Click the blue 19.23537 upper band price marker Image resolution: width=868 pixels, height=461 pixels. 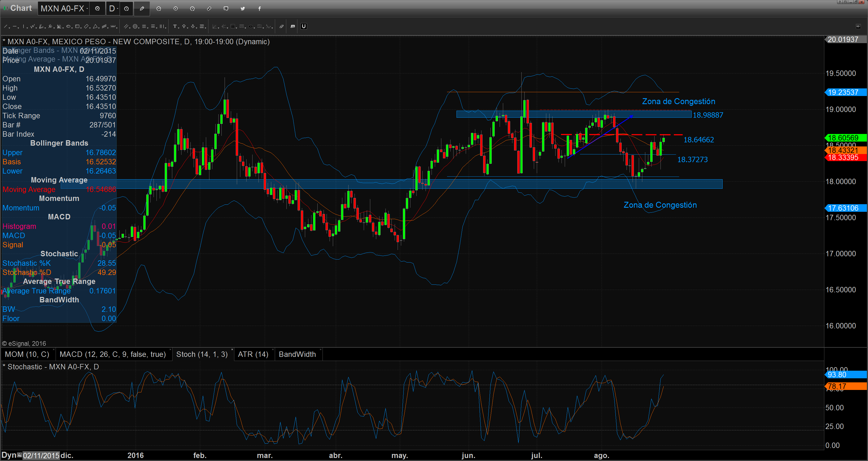point(845,92)
